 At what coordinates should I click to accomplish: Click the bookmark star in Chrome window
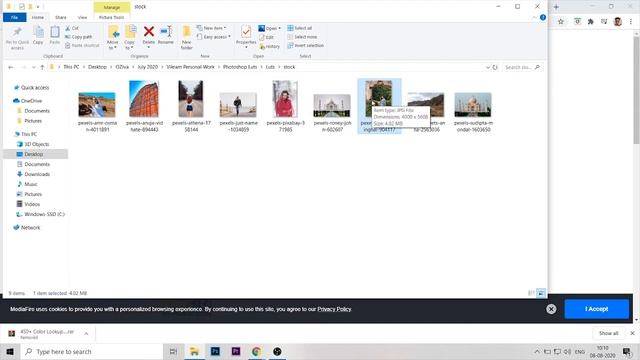(561, 22)
